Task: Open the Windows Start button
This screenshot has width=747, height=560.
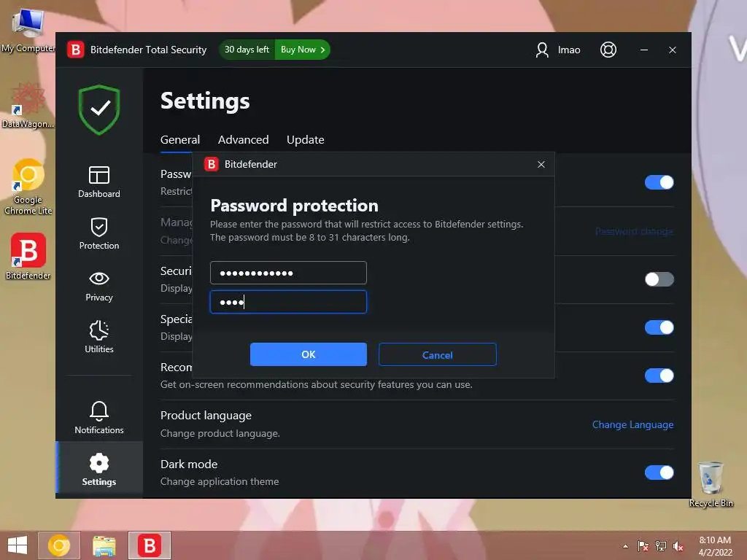Action: [18, 545]
